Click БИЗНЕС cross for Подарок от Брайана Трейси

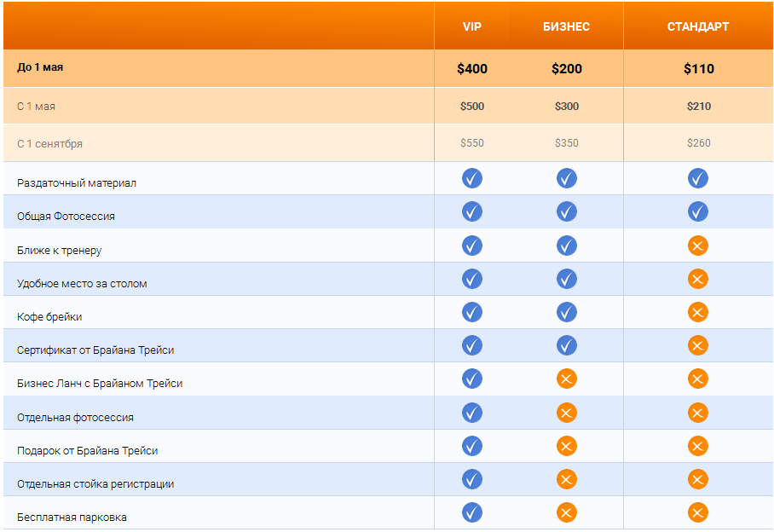[566, 446]
